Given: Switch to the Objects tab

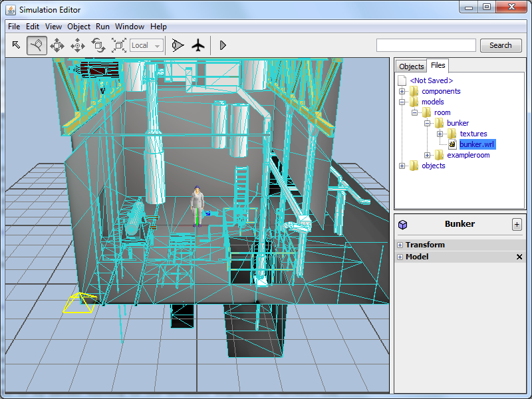Looking at the screenshot, I should click(411, 66).
